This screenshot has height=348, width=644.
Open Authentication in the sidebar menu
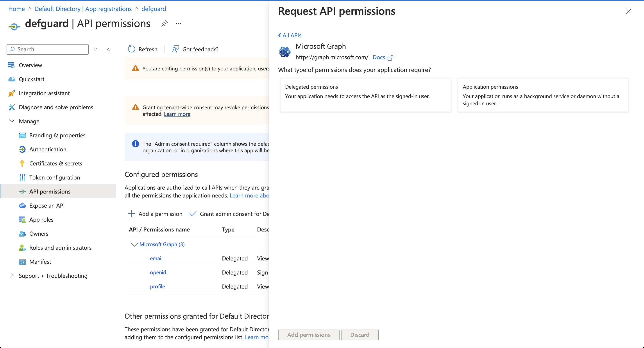pyautogui.click(x=48, y=149)
